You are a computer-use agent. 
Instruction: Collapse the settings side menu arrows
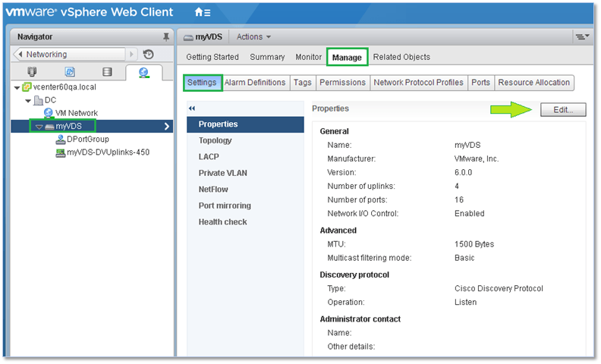(192, 108)
